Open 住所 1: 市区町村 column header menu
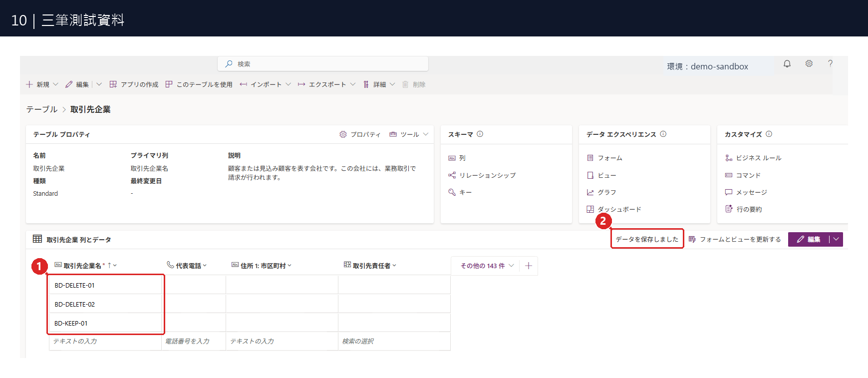Image resolution: width=868 pixels, height=378 pixels. click(x=262, y=266)
